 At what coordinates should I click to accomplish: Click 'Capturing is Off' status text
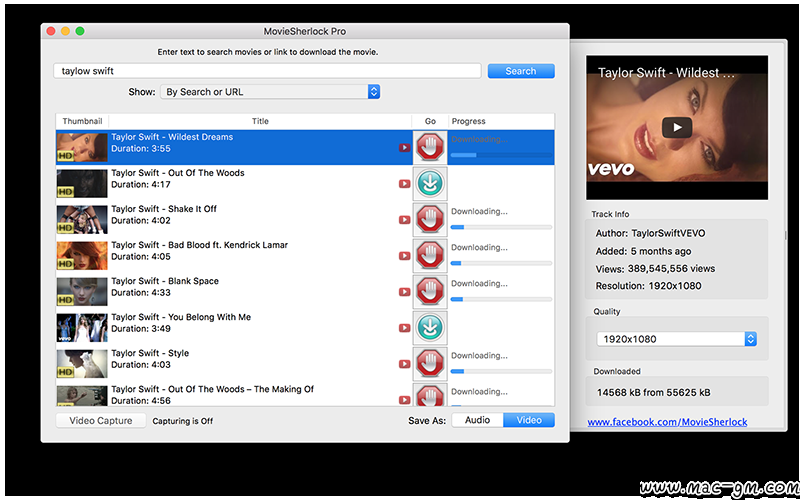[183, 421]
